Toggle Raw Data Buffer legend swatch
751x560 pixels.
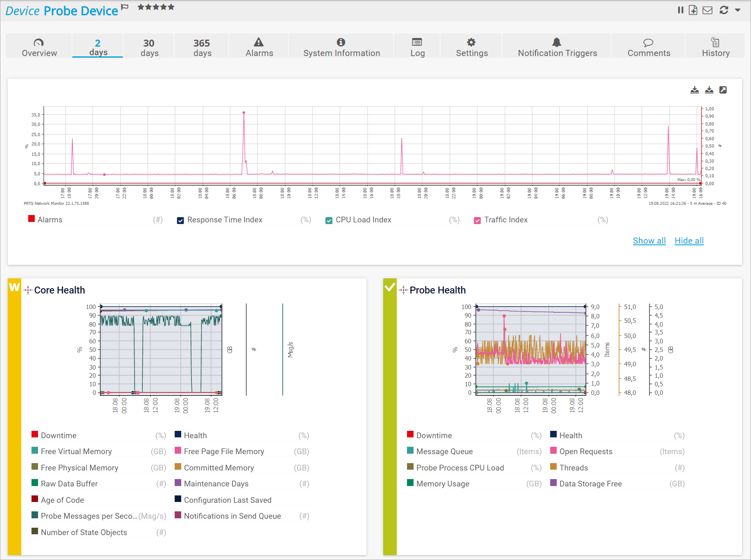tap(35, 483)
